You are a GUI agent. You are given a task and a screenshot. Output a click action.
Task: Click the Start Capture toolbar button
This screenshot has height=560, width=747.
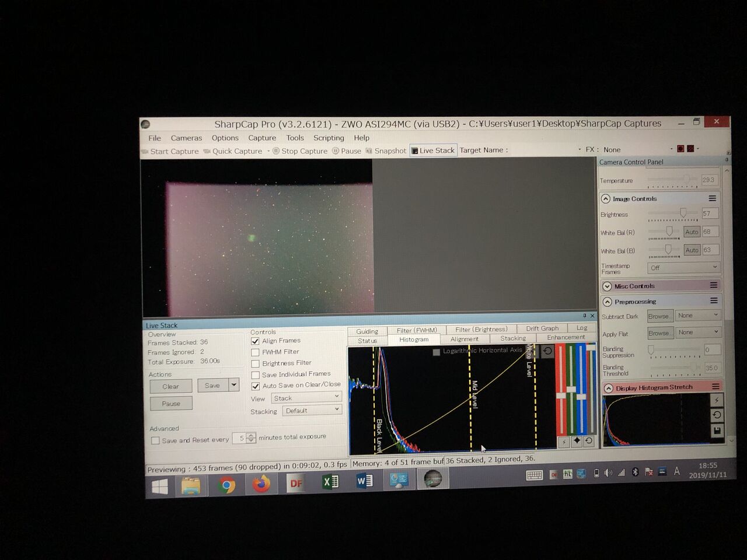point(170,151)
